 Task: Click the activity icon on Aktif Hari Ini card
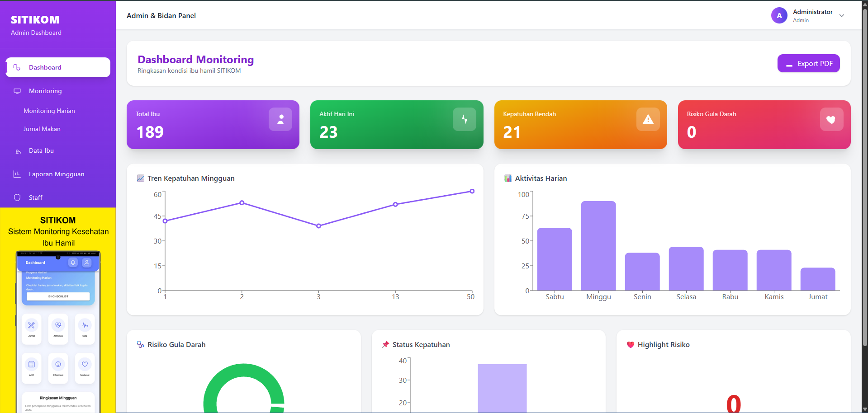465,119
